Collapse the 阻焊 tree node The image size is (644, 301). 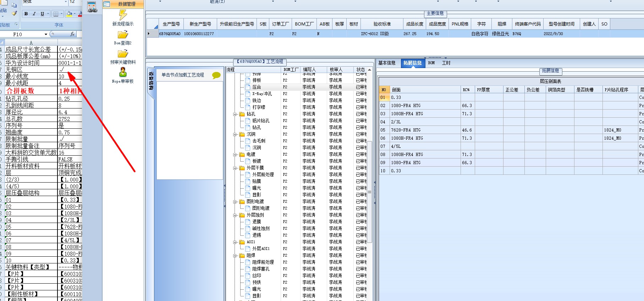(x=235, y=256)
